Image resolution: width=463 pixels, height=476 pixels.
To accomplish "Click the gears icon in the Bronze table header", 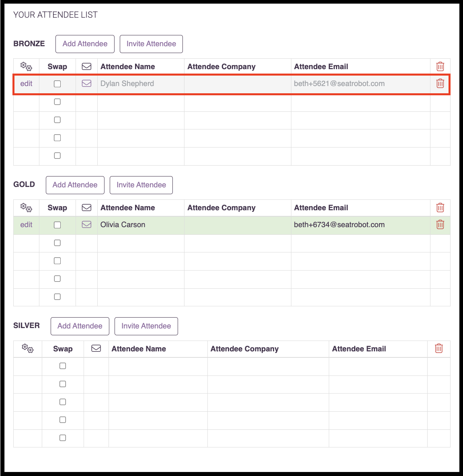I will tap(26, 66).
